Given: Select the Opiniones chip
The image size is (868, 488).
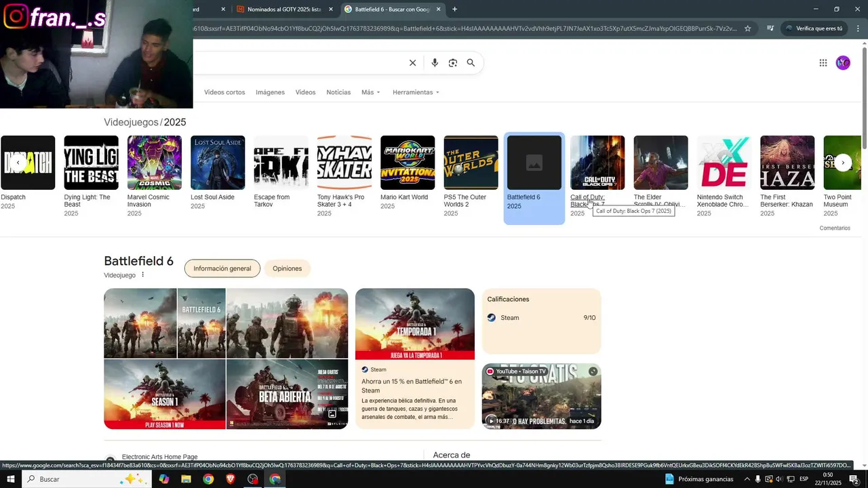Looking at the screenshot, I should click(x=287, y=268).
